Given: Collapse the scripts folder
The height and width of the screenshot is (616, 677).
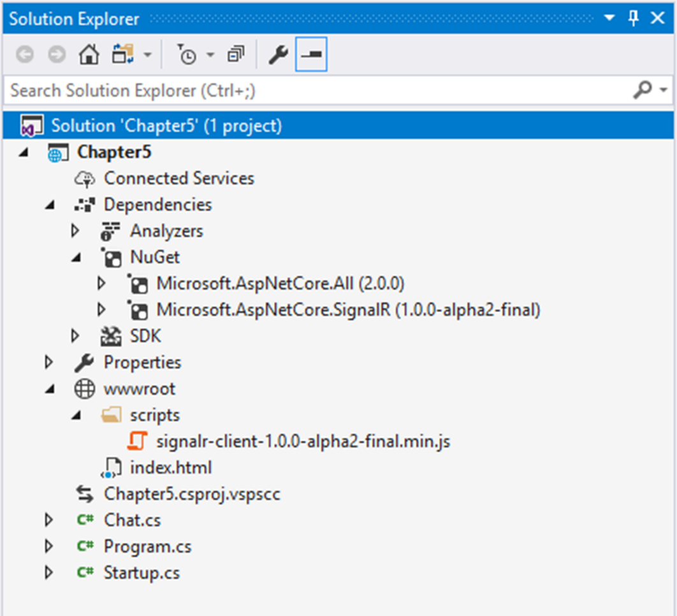Looking at the screenshot, I should 76,415.
